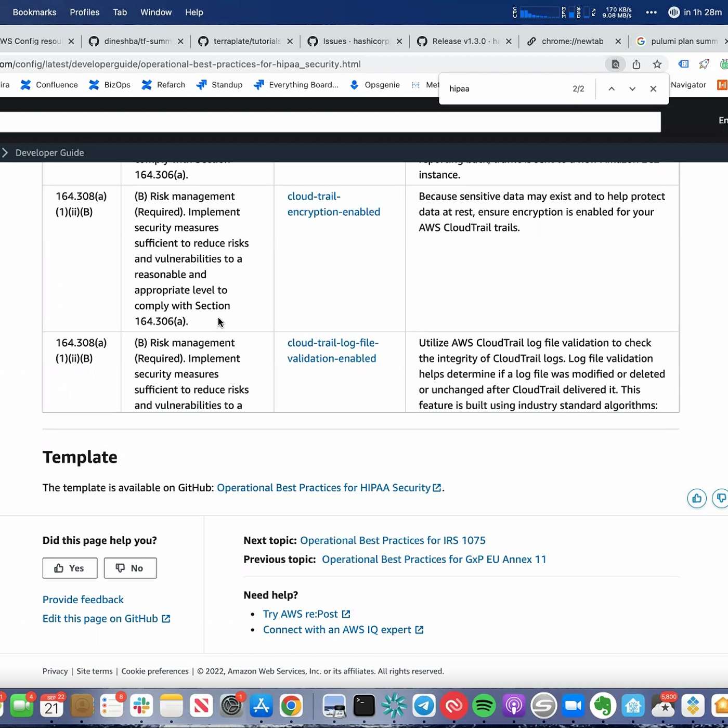Click No for page helpfulness
The height and width of the screenshot is (728, 728).
pyautogui.click(x=130, y=568)
